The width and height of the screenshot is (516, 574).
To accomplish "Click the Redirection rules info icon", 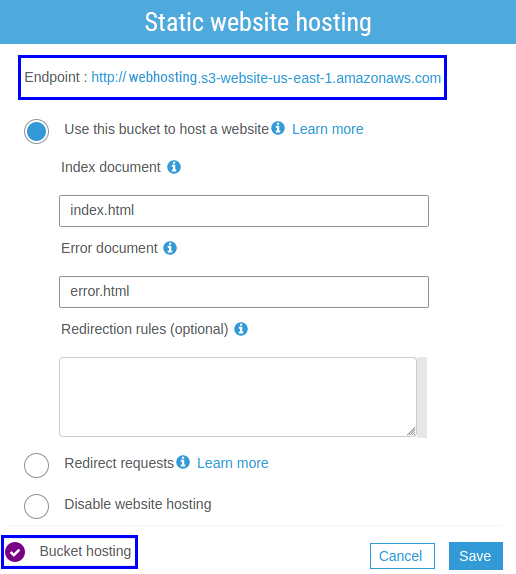I will 241,329.
